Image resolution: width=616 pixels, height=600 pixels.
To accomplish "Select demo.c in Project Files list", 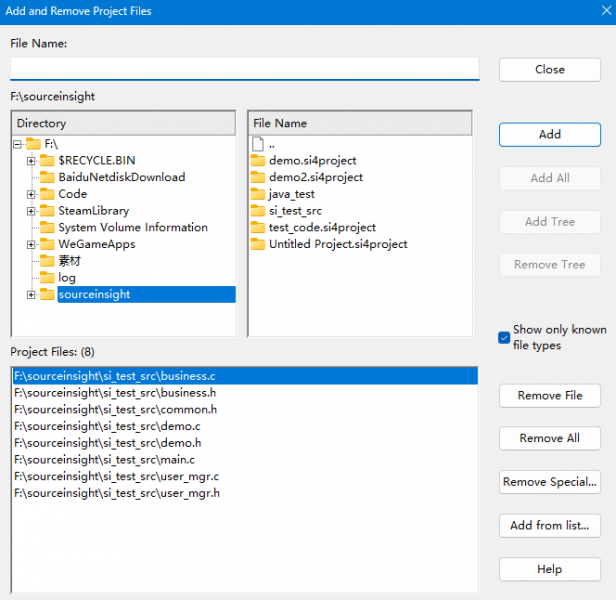I will click(x=245, y=426).
